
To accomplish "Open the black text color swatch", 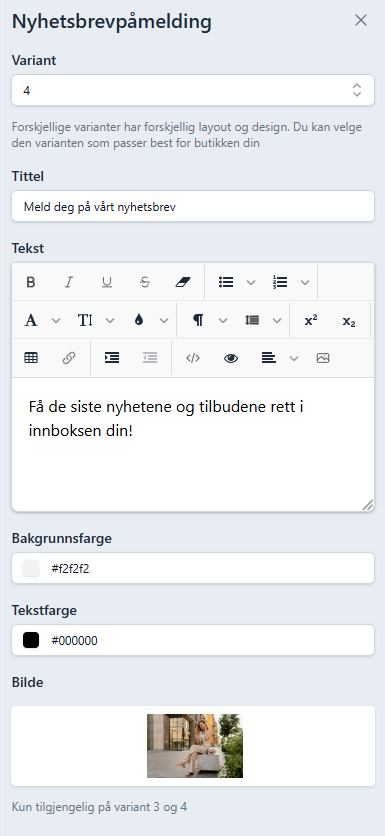I will (31, 640).
